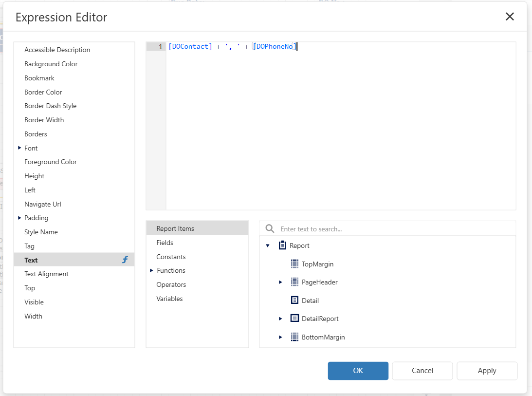The height and width of the screenshot is (396, 532).
Task: Expand the Padding property group
Action: 19,218
